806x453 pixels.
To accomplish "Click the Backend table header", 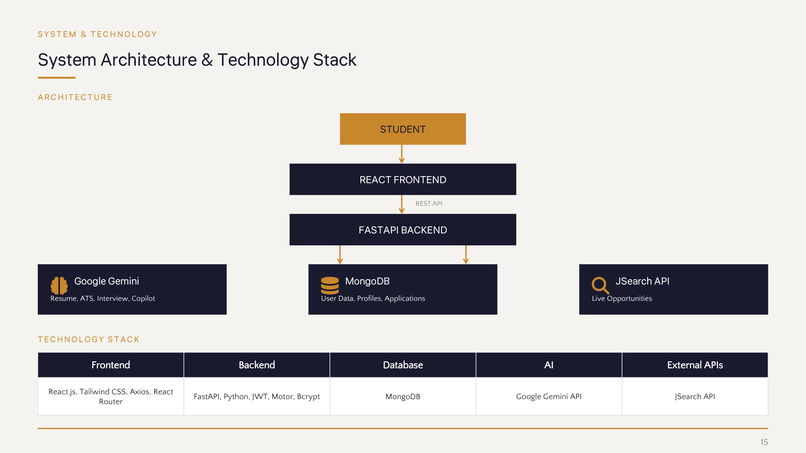I will [257, 365].
